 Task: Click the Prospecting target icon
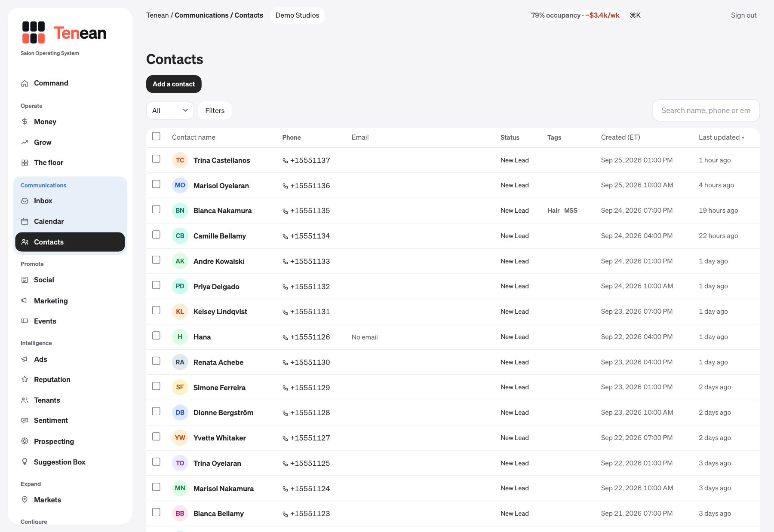(x=25, y=441)
